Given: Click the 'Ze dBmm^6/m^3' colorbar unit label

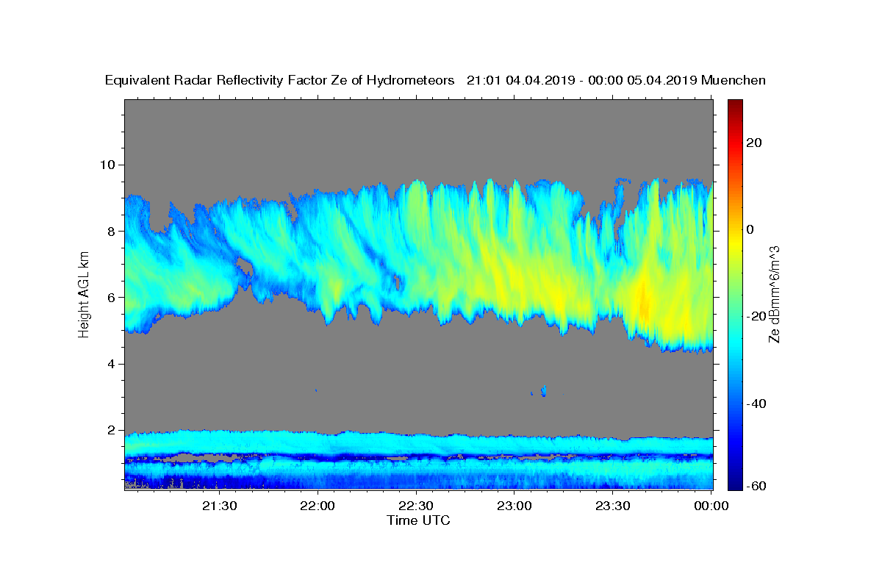Looking at the screenshot, I should click(774, 295).
